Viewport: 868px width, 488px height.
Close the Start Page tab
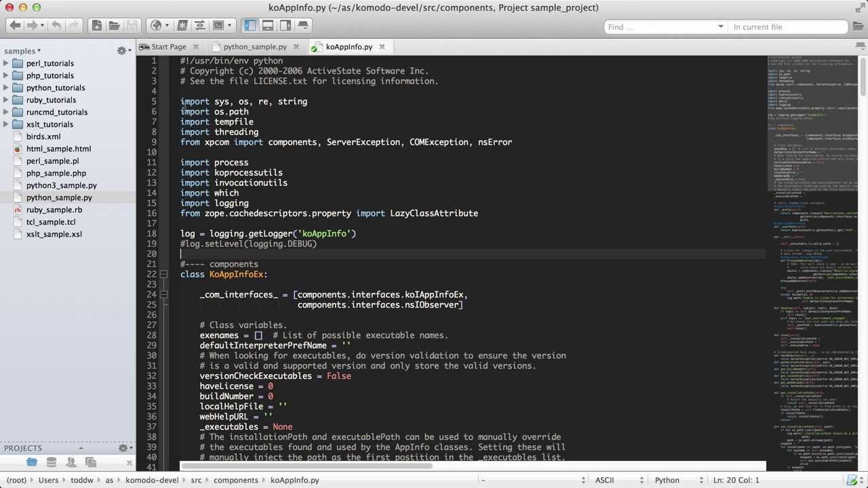tap(196, 47)
